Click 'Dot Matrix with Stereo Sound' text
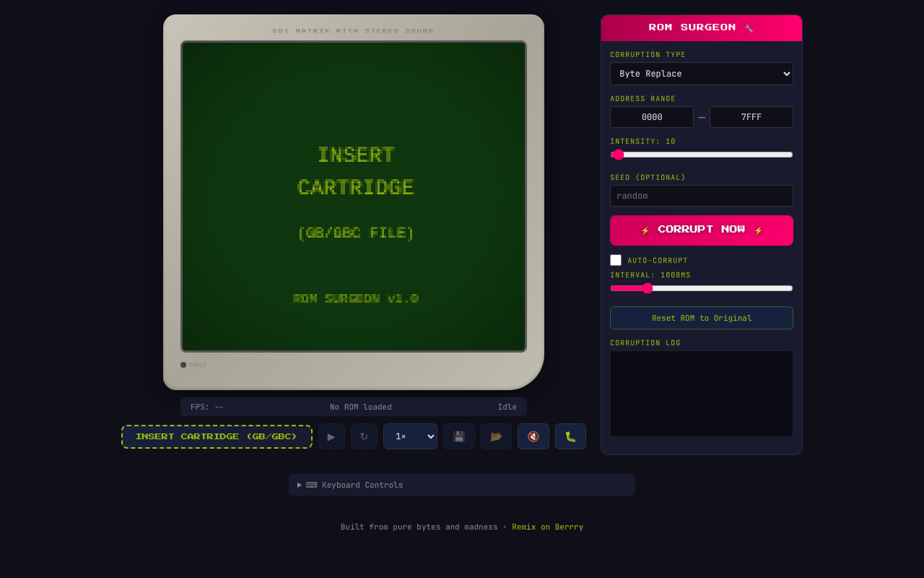The image size is (924, 578). coord(353,30)
